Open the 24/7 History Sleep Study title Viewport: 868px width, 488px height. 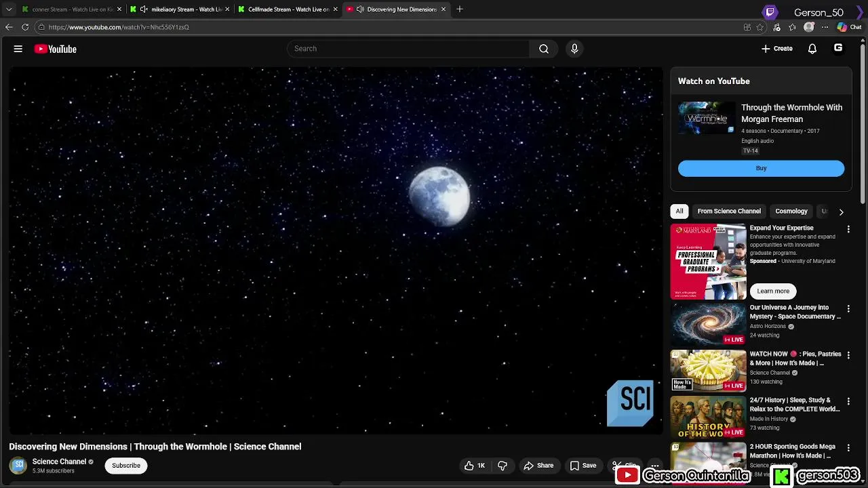[795, 405]
